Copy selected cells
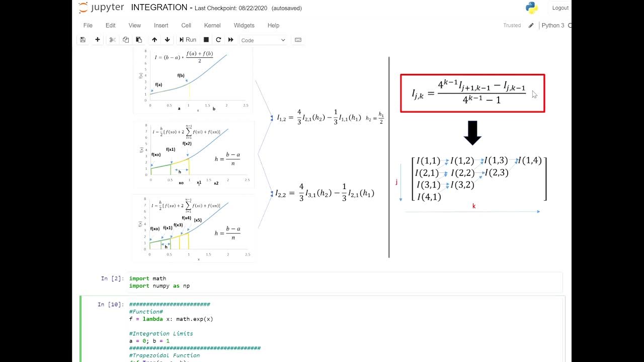The image size is (644, 362). [125, 40]
